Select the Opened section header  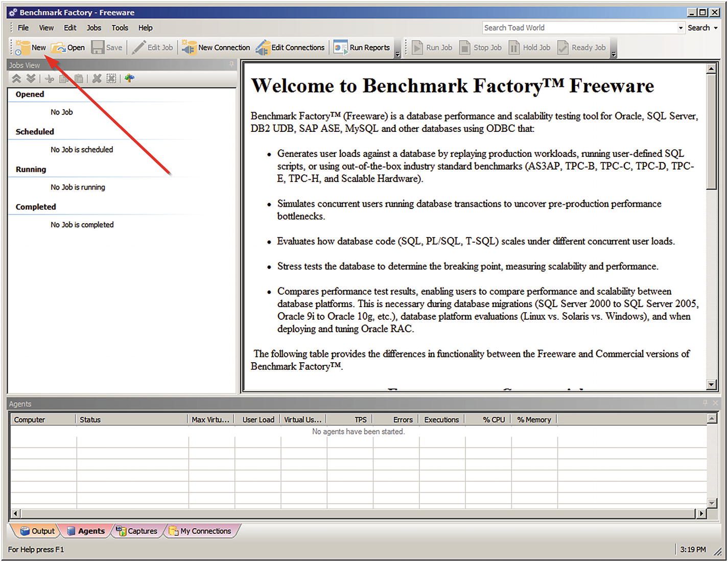click(x=30, y=94)
